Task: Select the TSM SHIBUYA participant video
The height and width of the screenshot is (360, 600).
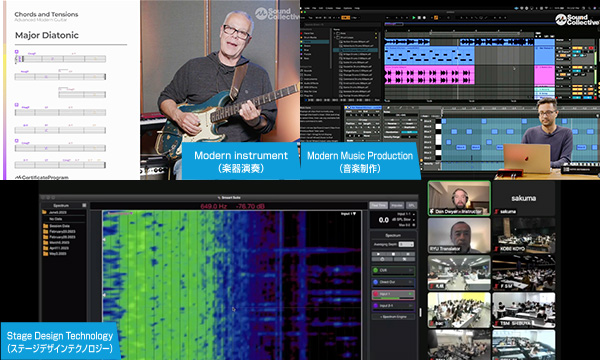Action: tap(523, 310)
